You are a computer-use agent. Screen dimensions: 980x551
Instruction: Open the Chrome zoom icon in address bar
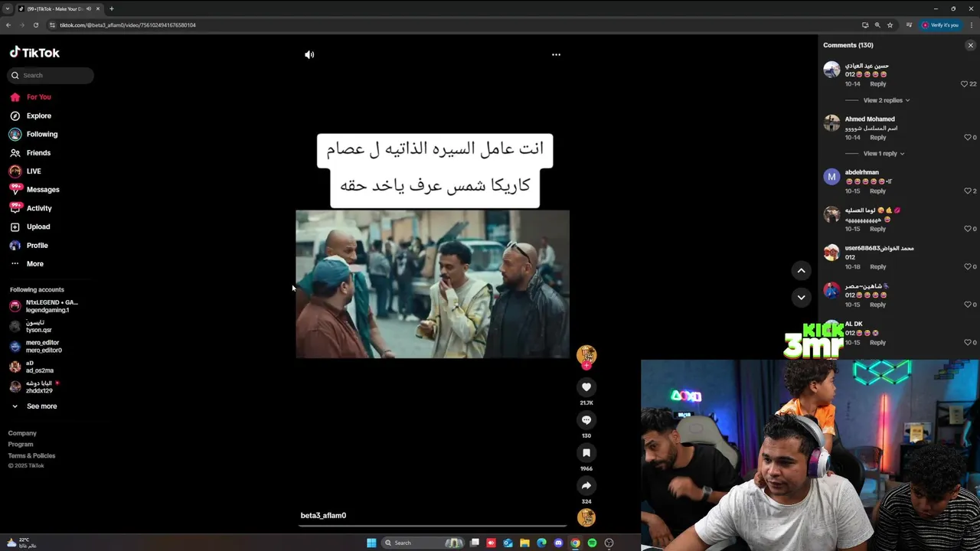tap(877, 25)
